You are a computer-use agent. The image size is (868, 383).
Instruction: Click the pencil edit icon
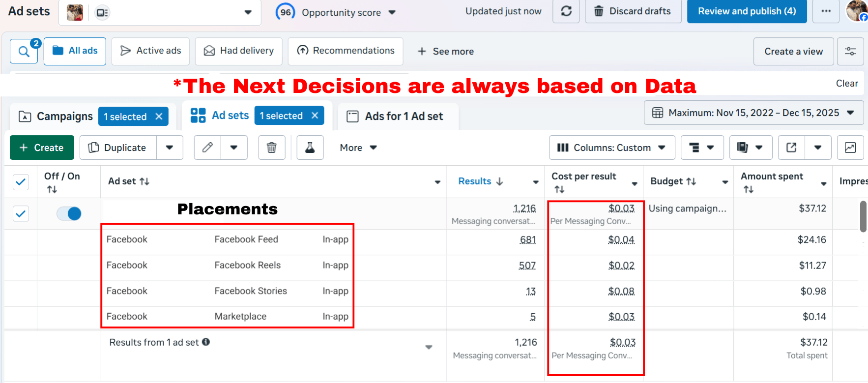207,147
